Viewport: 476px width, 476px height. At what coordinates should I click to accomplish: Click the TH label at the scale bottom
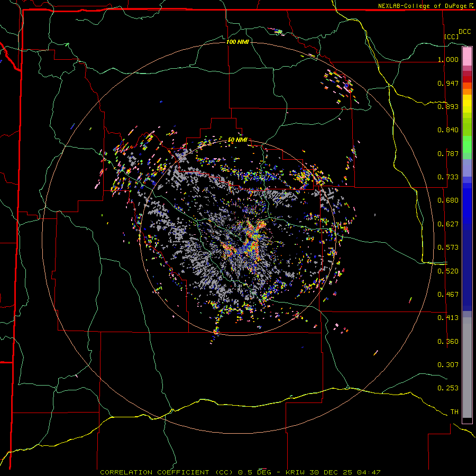(454, 412)
